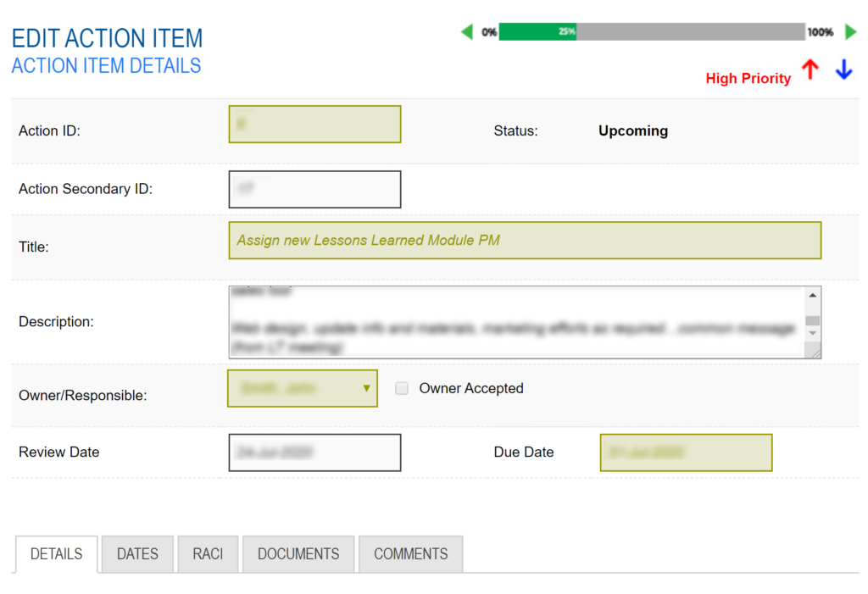
Task: Click the green right arrow to increase progress
Action: 851,32
